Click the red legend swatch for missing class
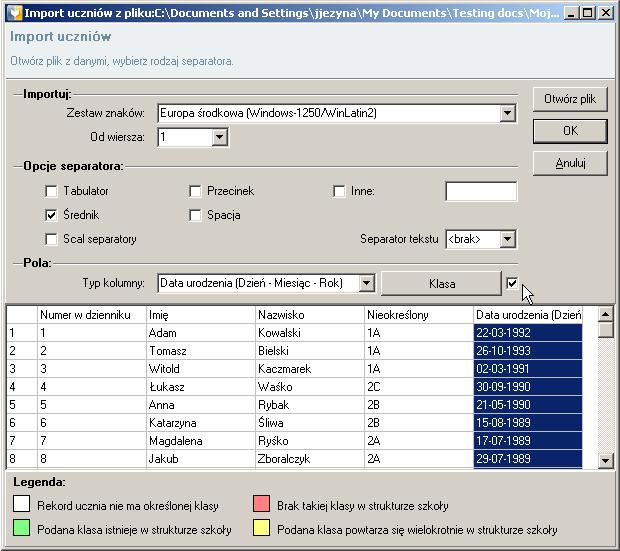620x551 pixels. 261,504
